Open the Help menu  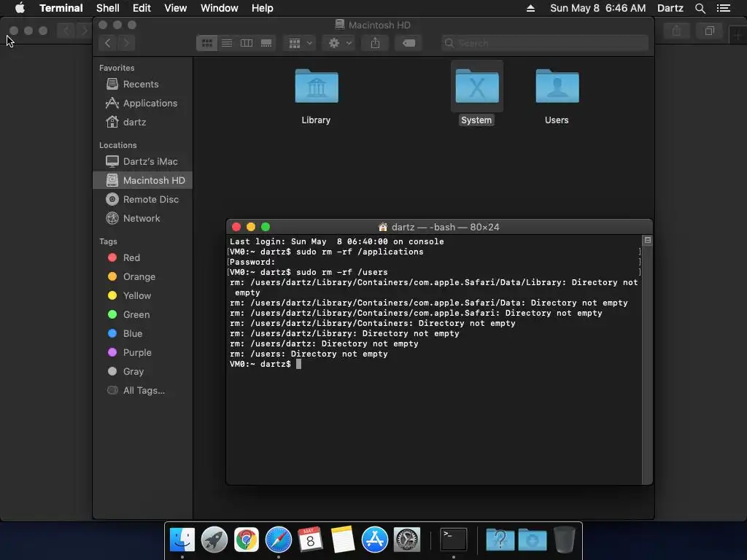pos(262,8)
